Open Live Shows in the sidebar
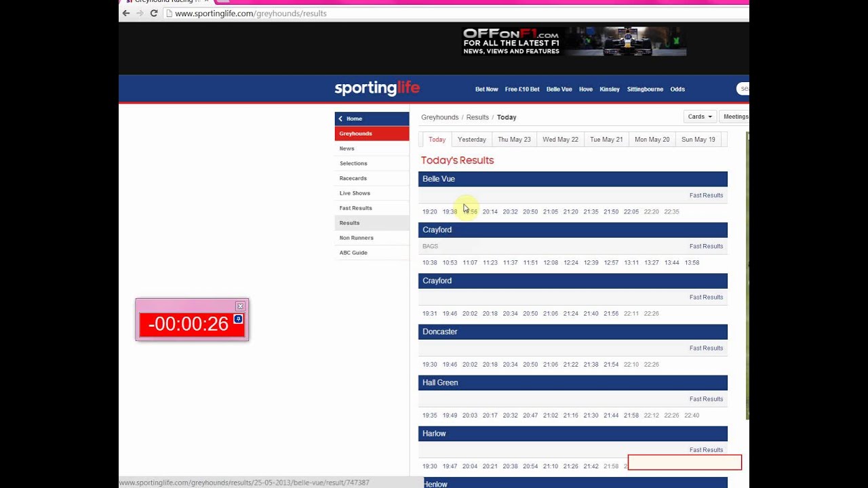The width and height of the screenshot is (868, 488). click(x=372, y=193)
